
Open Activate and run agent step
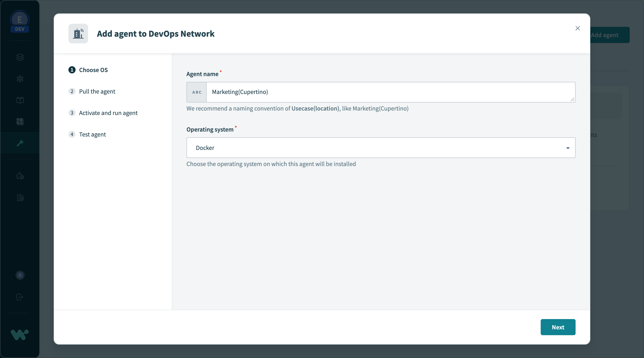pyautogui.click(x=103, y=113)
